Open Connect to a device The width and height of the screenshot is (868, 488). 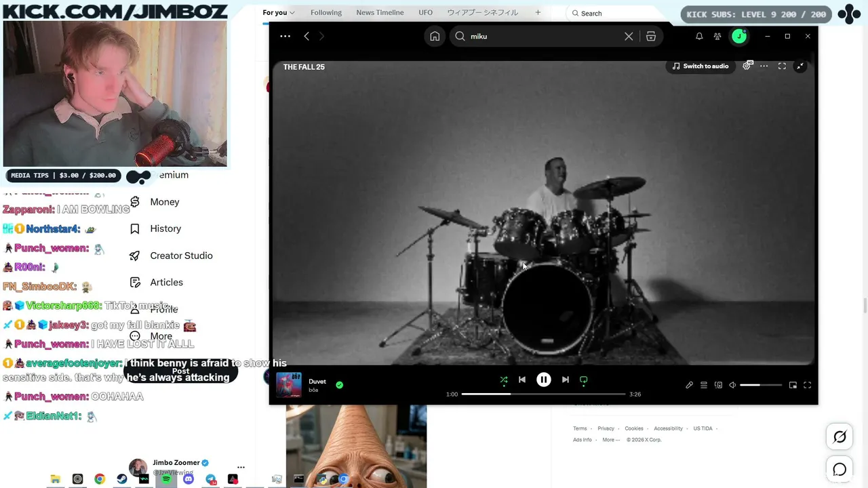719,385
